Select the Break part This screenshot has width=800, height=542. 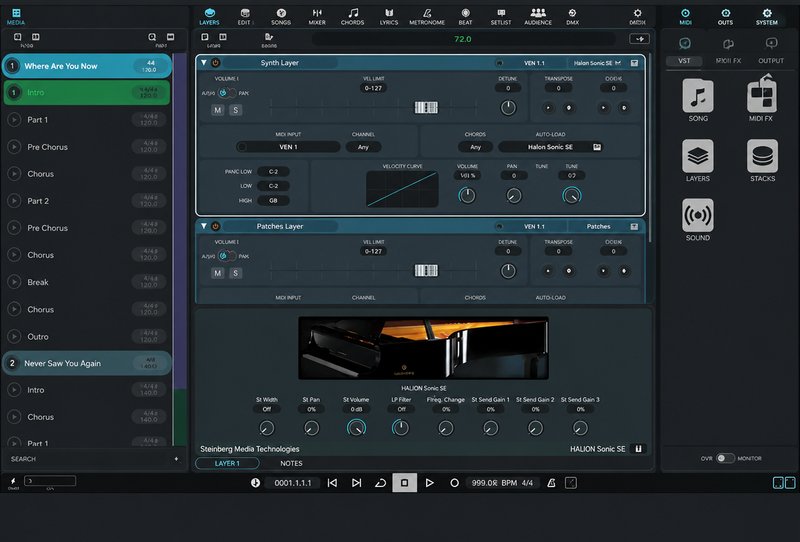click(x=87, y=282)
